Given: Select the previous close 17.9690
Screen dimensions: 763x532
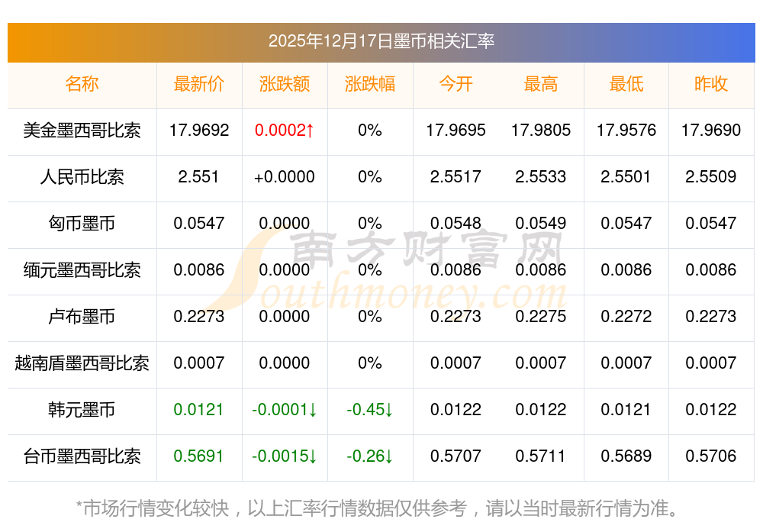Looking at the screenshot, I should coord(711,131).
